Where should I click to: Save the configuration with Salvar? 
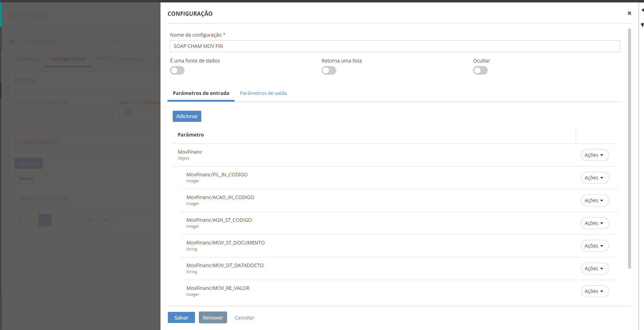tap(181, 317)
